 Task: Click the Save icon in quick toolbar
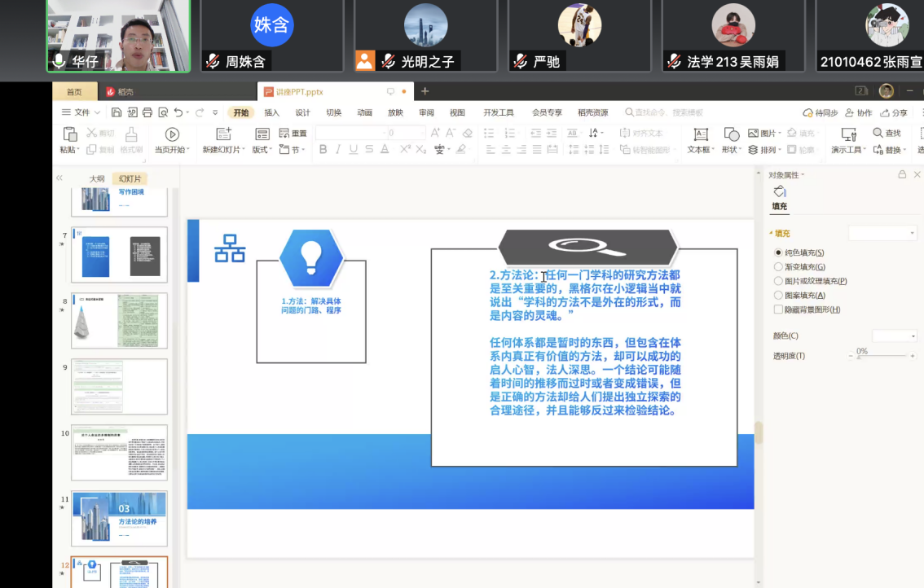[x=117, y=112]
